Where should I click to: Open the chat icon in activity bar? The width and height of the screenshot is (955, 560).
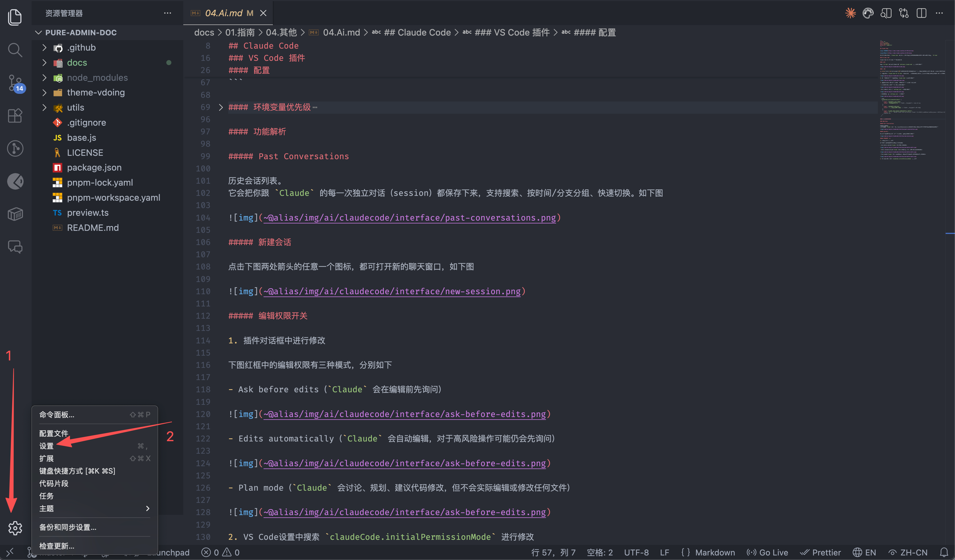15,247
